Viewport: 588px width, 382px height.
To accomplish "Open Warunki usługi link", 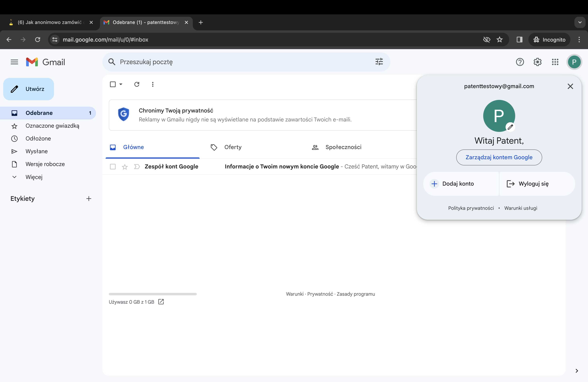I will [521, 208].
